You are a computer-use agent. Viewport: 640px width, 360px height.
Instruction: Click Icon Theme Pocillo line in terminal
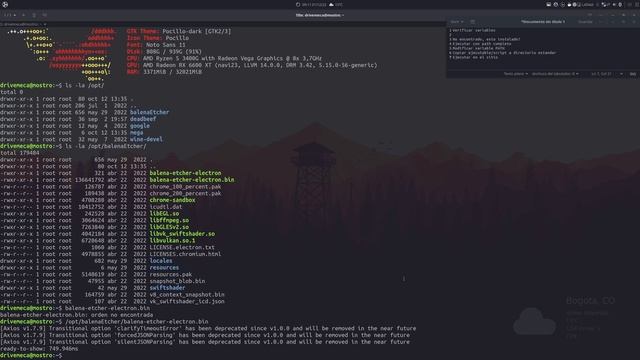coord(158,38)
